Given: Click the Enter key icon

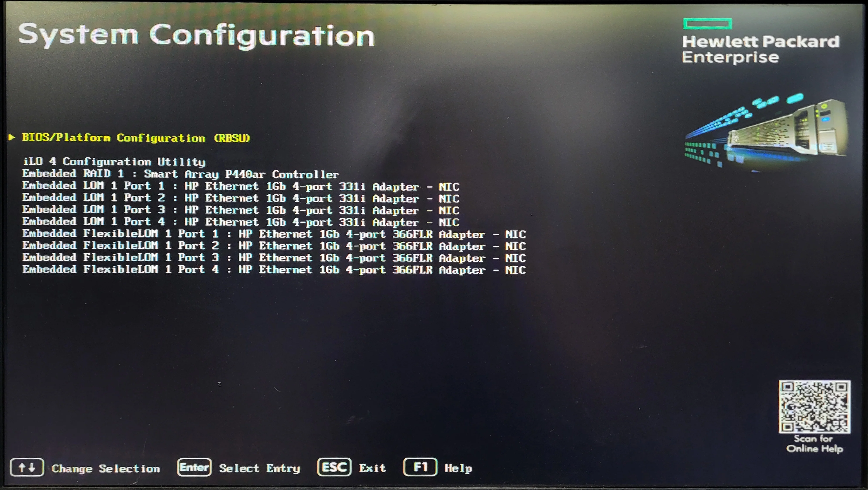Looking at the screenshot, I should click(x=194, y=467).
